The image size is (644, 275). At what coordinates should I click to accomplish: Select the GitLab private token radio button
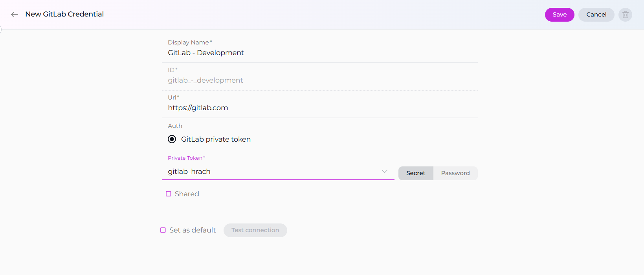[172, 139]
